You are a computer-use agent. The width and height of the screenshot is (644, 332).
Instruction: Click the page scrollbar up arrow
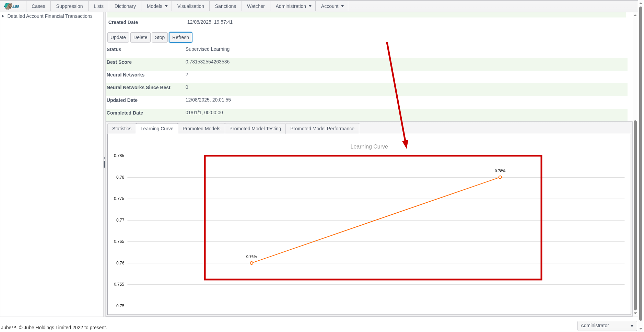pyautogui.click(x=641, y=3)
